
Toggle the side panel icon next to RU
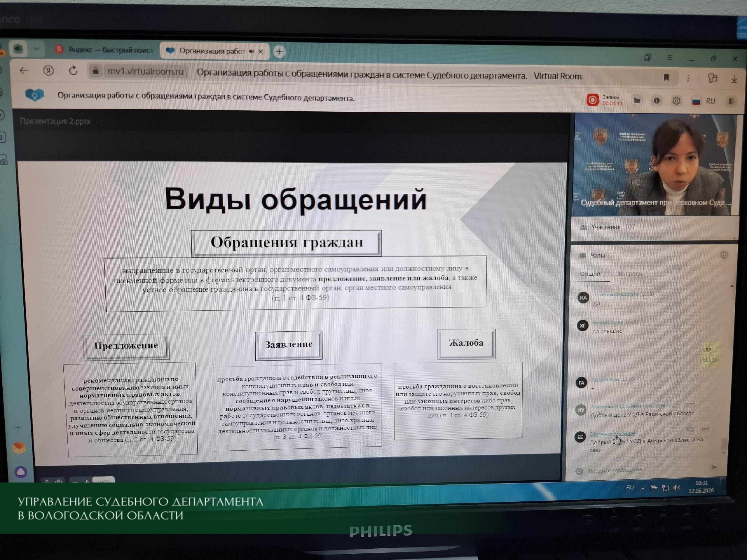(731, 101)
